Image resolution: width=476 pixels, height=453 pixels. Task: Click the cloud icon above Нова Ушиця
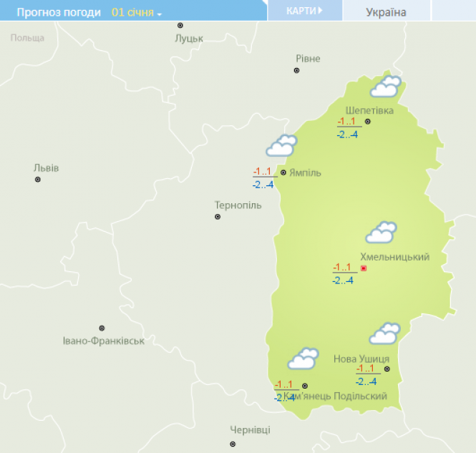click(384, 333)
